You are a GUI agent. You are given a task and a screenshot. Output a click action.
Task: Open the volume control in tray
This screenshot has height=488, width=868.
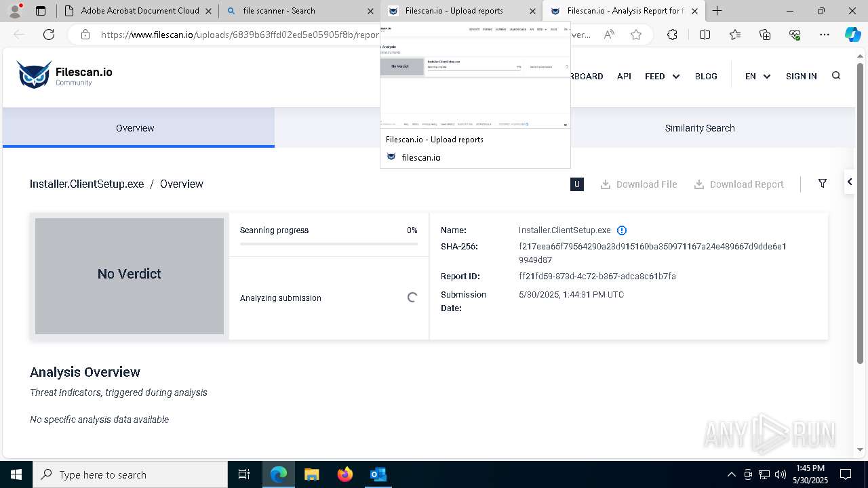tap(781, 474)
